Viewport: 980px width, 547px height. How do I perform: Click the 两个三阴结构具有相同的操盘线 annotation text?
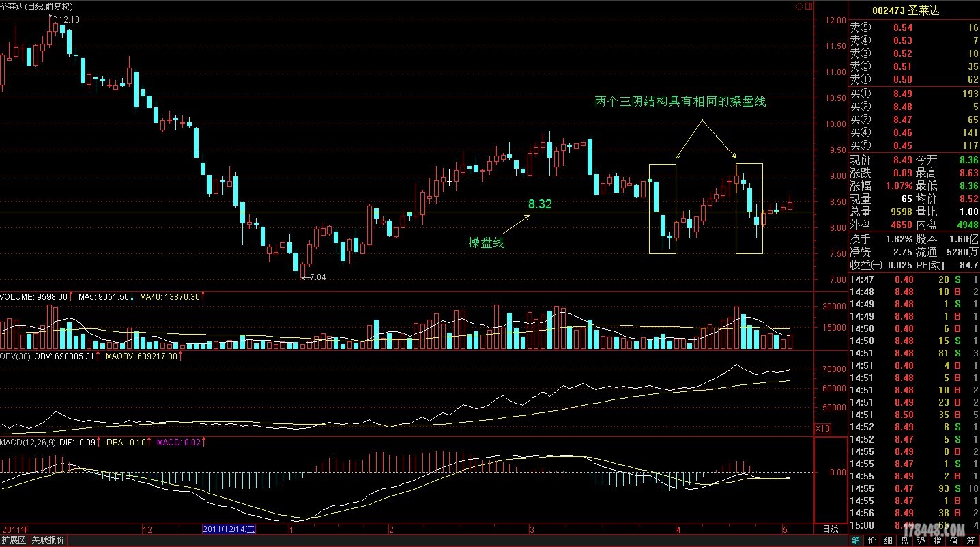(680, 102)
